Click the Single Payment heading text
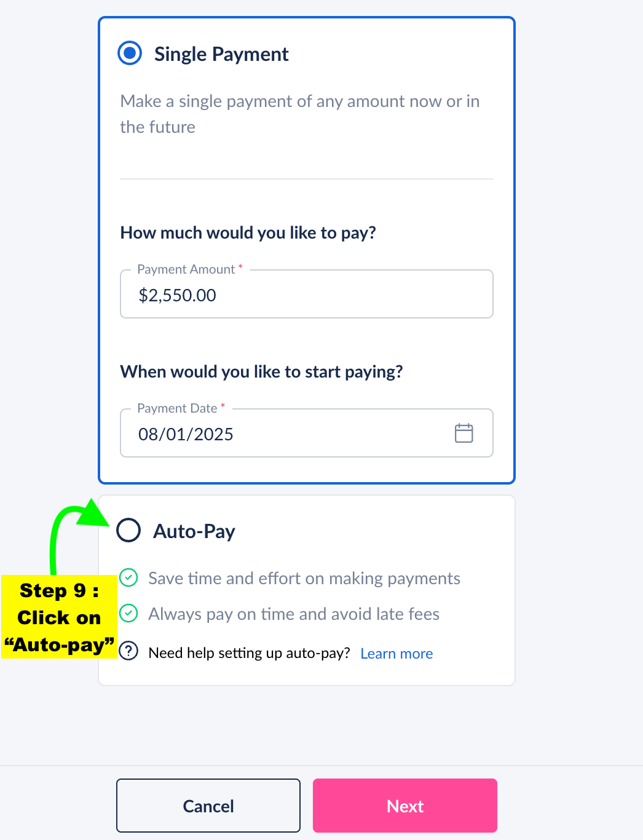Viewport: 643px width, 840px height. (x=221, y=54)
